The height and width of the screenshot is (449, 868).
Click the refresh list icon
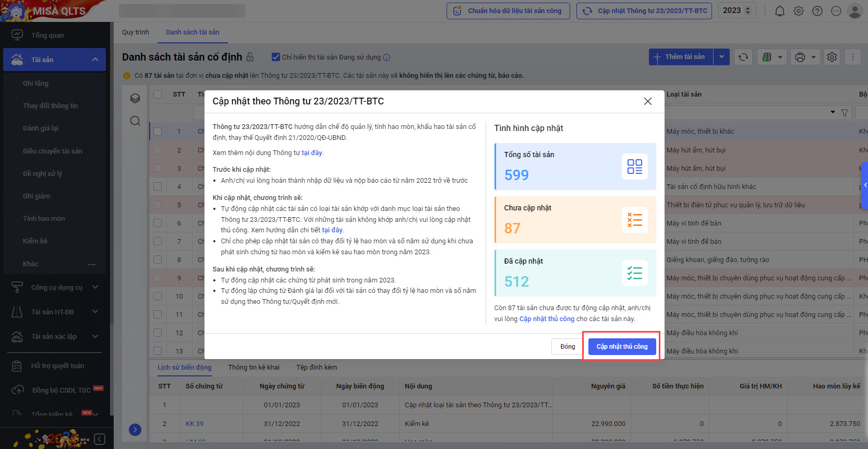(x=743, y=57)
